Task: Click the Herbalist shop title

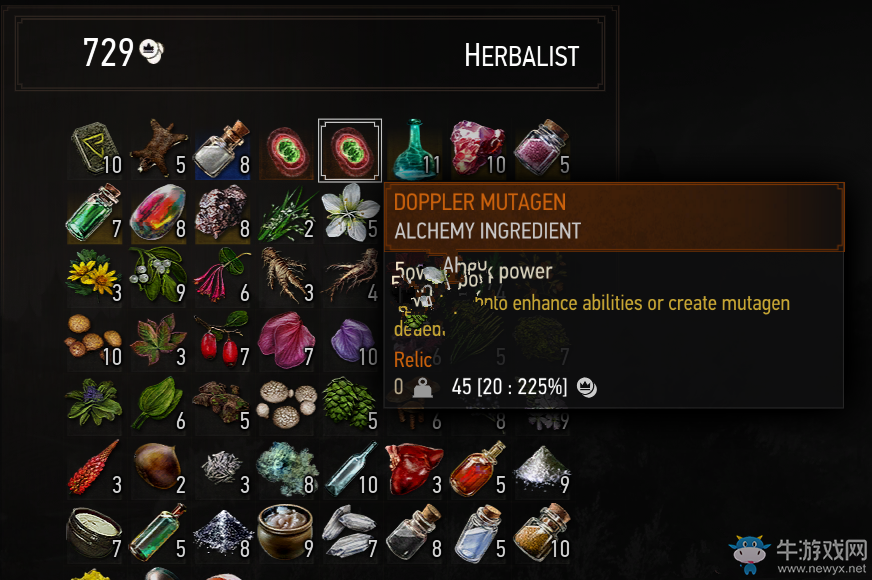Action: [x=522, y=56]
